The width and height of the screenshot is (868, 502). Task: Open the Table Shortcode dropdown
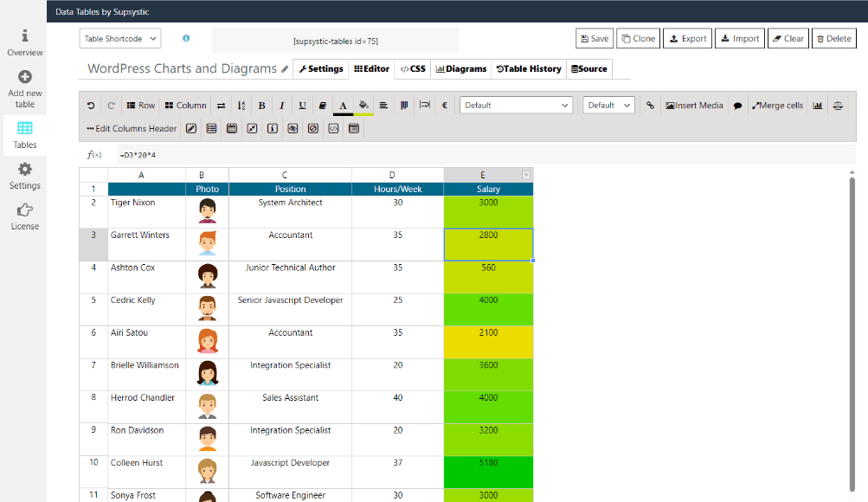coord(120,39)
